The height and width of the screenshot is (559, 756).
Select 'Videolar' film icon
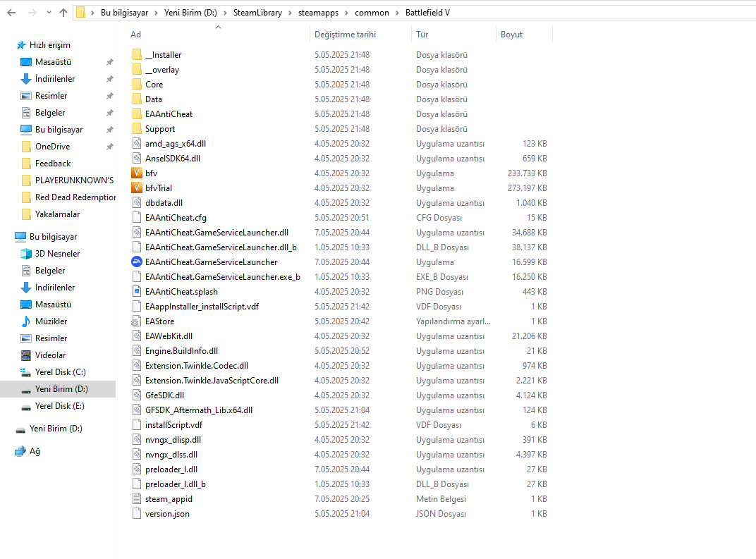point(26,355)
